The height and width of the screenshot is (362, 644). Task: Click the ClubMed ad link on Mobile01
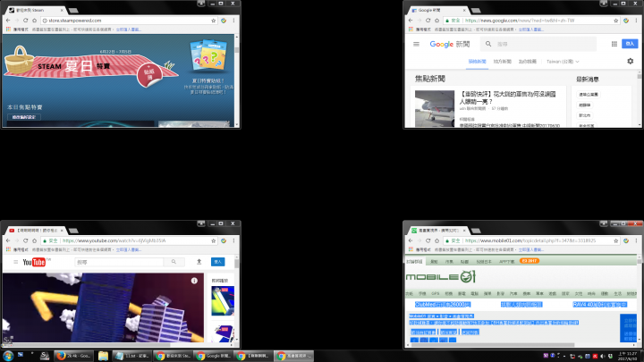click(443, 305)
